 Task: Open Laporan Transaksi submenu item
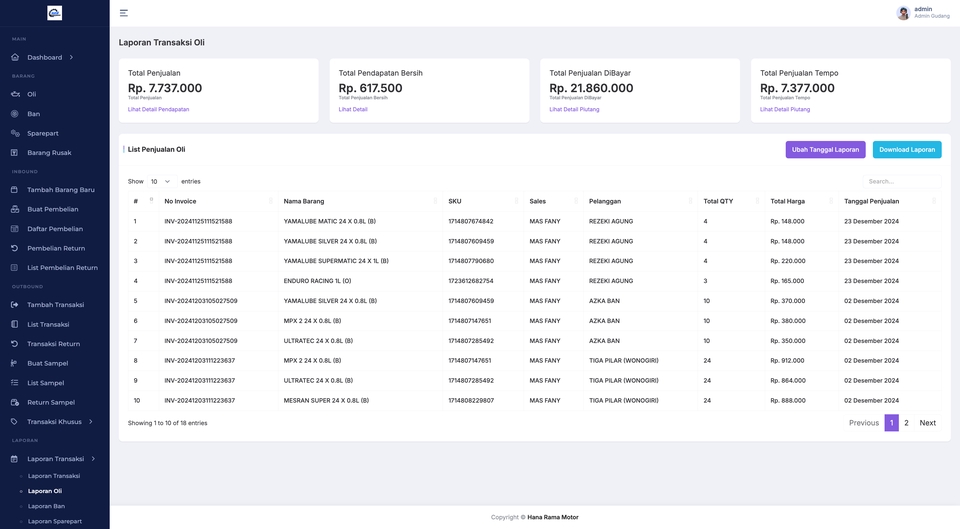point(54,476)
